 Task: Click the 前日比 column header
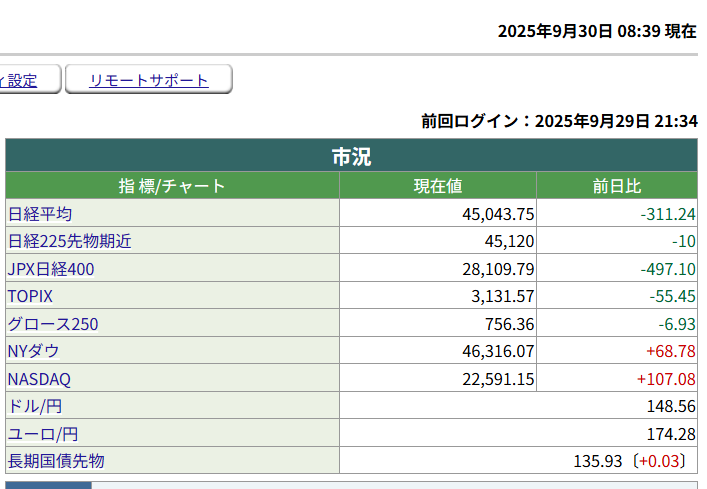617,186
